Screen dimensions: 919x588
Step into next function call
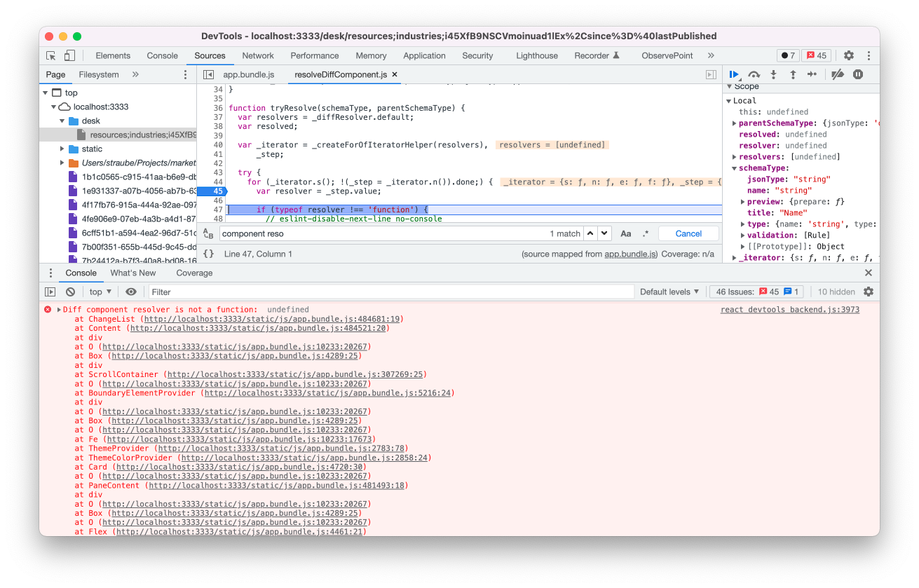point(774,74)
